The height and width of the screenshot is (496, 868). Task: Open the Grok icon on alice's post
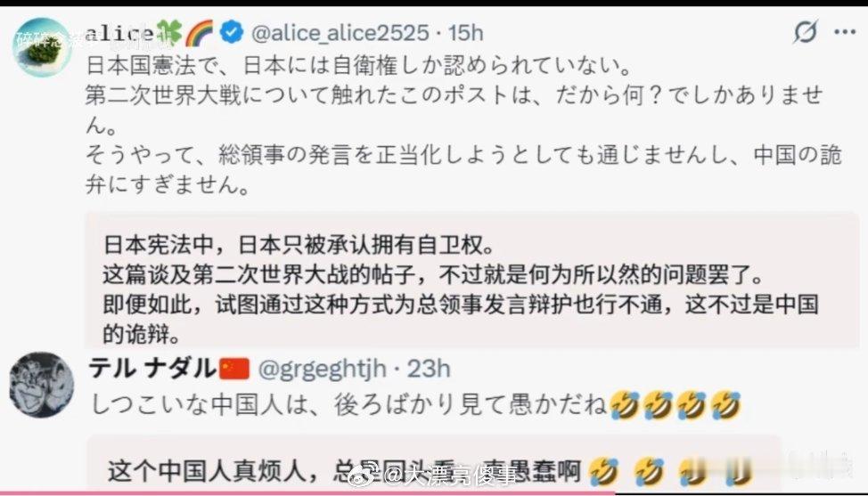(805, 31)
